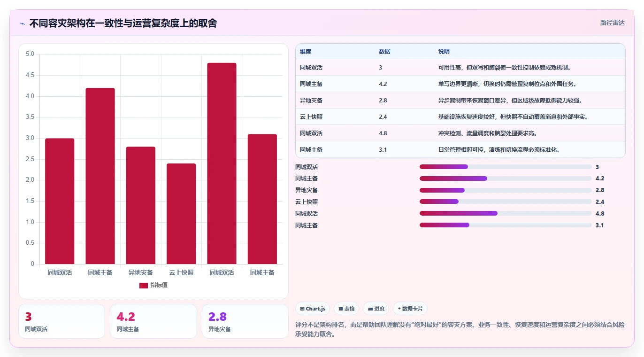This screenshot has height=357, width=644.
Task: Click the Chart.js chip
Action: tap(313, 309)
